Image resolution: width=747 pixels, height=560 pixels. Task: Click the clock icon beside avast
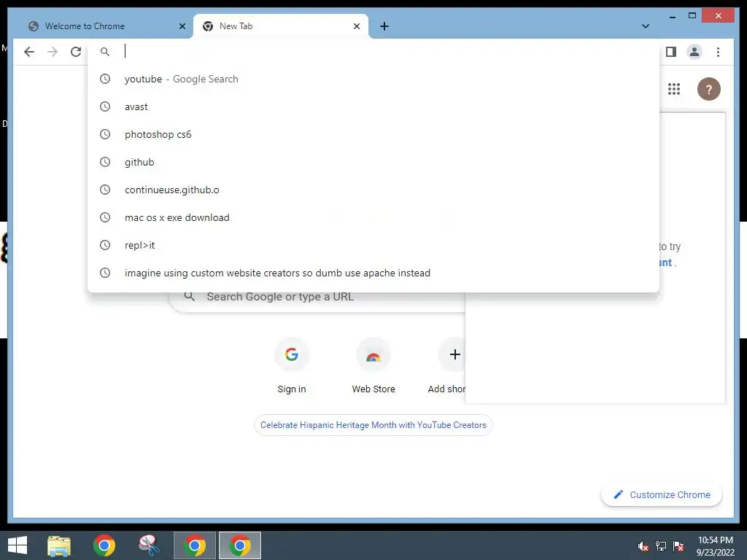(105, 106)
